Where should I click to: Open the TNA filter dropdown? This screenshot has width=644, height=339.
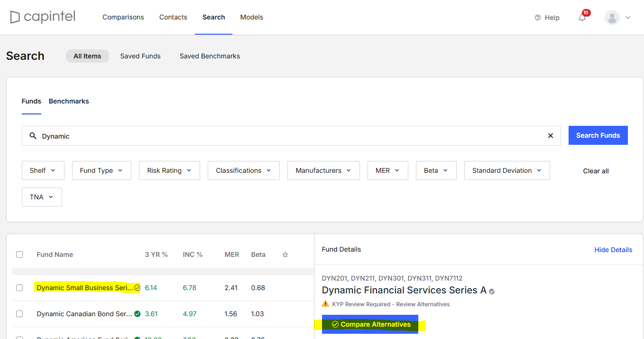(x=42, y=197)
